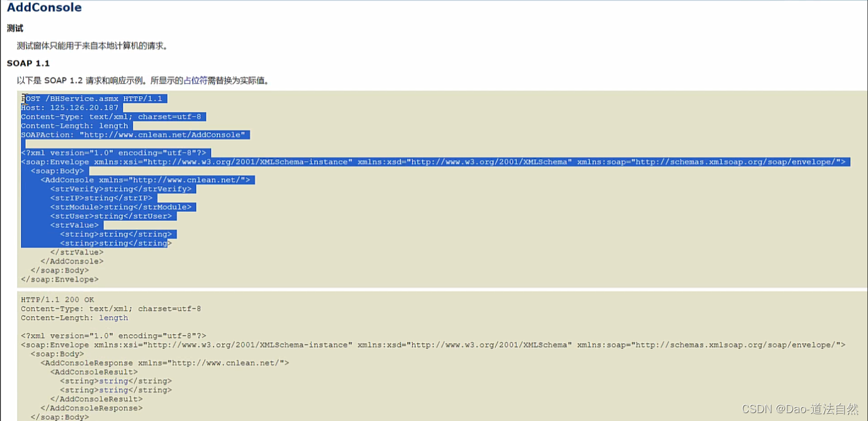
Task: Click the SOAP 1.1 section heading
Action: tap(28, 63)
